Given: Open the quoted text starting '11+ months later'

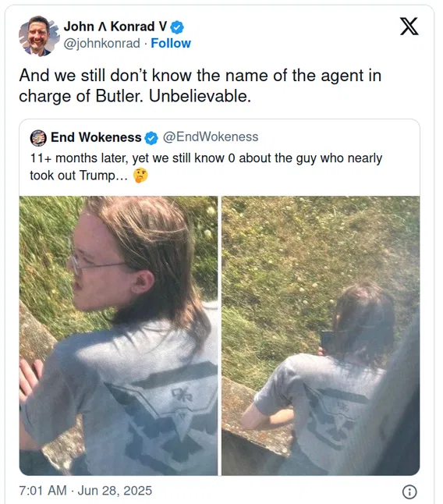Looking at the screenshot, I should click(x=206, y=167).
